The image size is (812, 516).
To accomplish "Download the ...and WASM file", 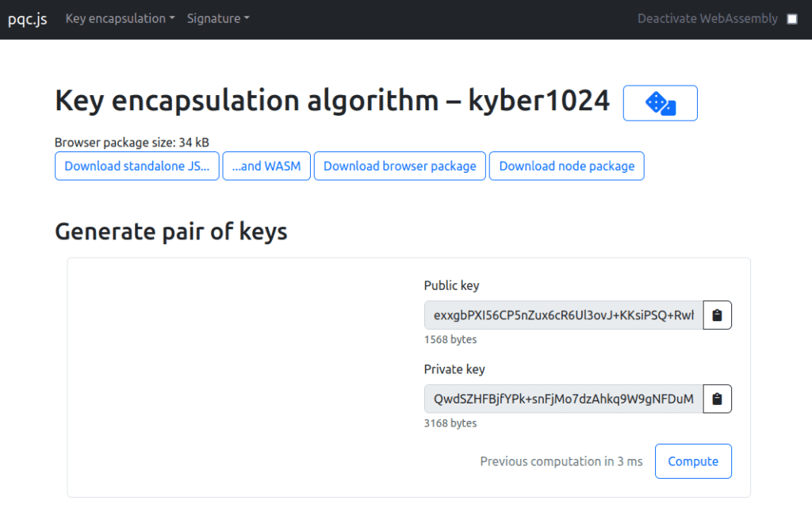I will coord(266,166).
